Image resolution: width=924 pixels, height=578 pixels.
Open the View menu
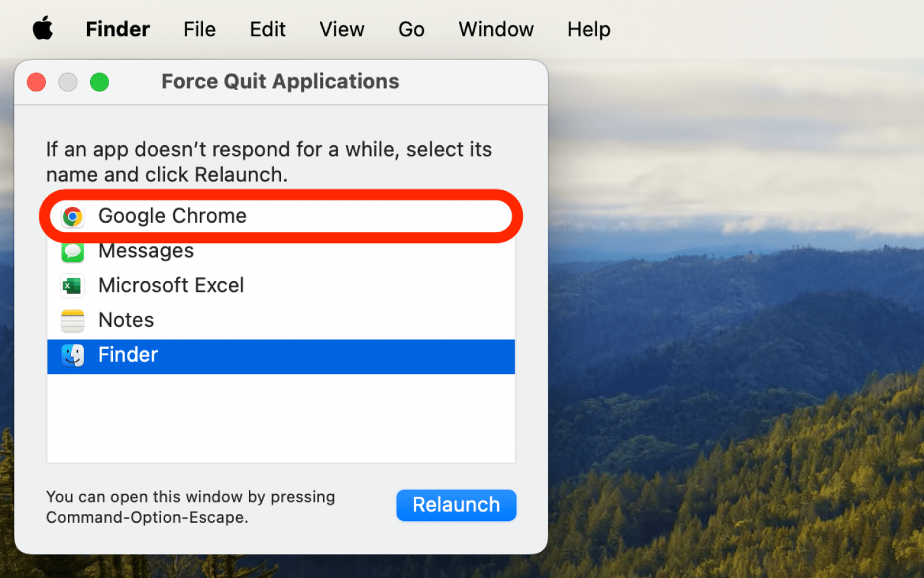point(341,29)
